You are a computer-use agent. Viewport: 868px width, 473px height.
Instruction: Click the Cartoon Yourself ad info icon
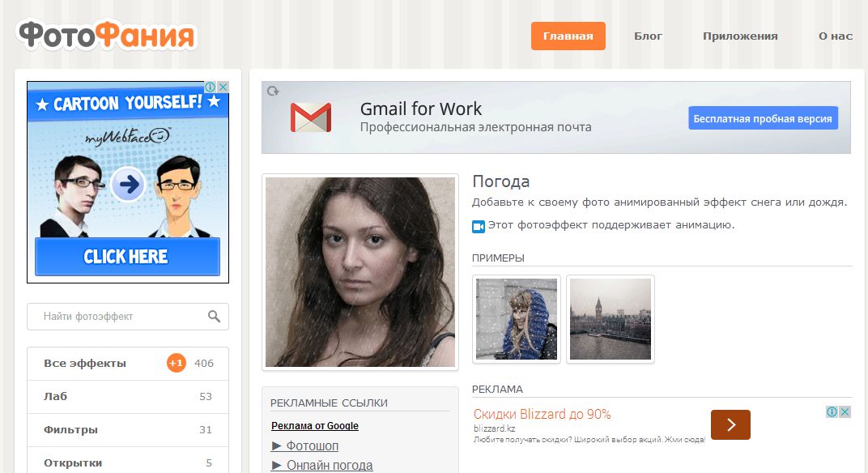point(211,87)
